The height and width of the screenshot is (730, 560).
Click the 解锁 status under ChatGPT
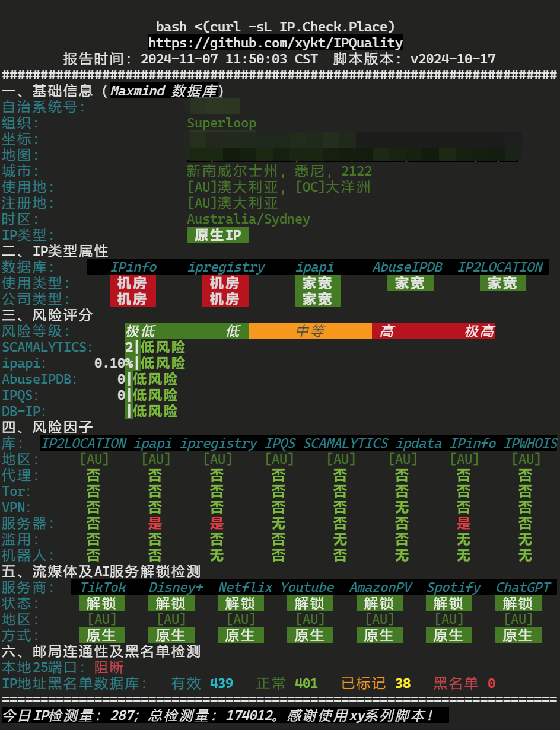pyautogui.click(x=518, y=603)
